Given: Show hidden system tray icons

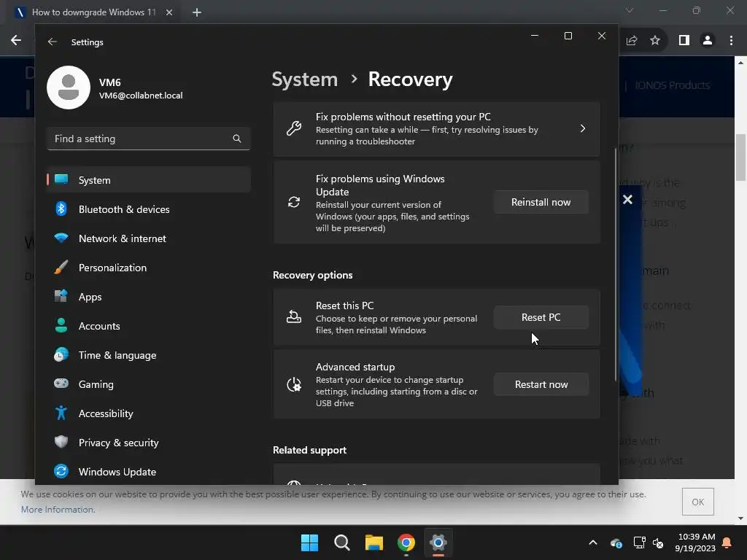Looking at the screenshot, I should tap(593, 542).
